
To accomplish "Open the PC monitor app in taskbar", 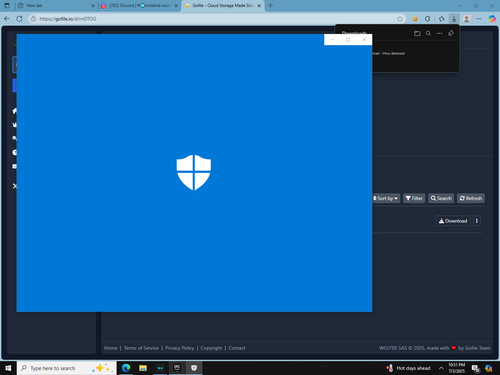I will pyautogui.click(x=177, y=368).
